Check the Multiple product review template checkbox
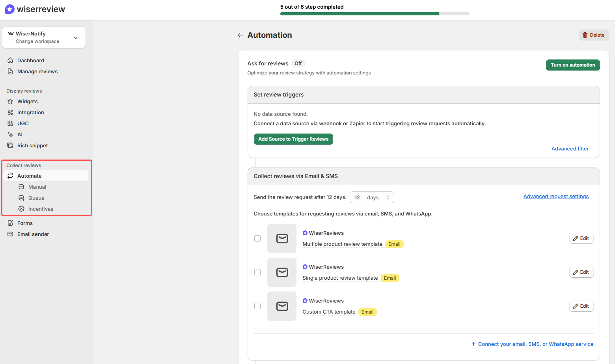Viewport: 615px width, 364px height. (257, 238)
